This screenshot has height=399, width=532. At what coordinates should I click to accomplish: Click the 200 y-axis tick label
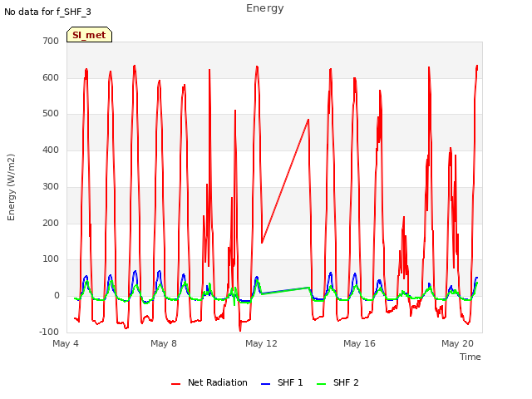coord(51,223)
